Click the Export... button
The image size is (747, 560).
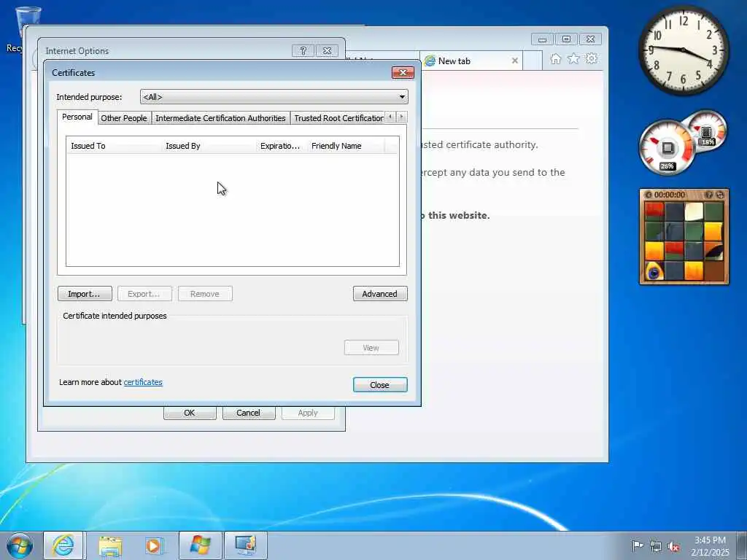pos(144,294)
